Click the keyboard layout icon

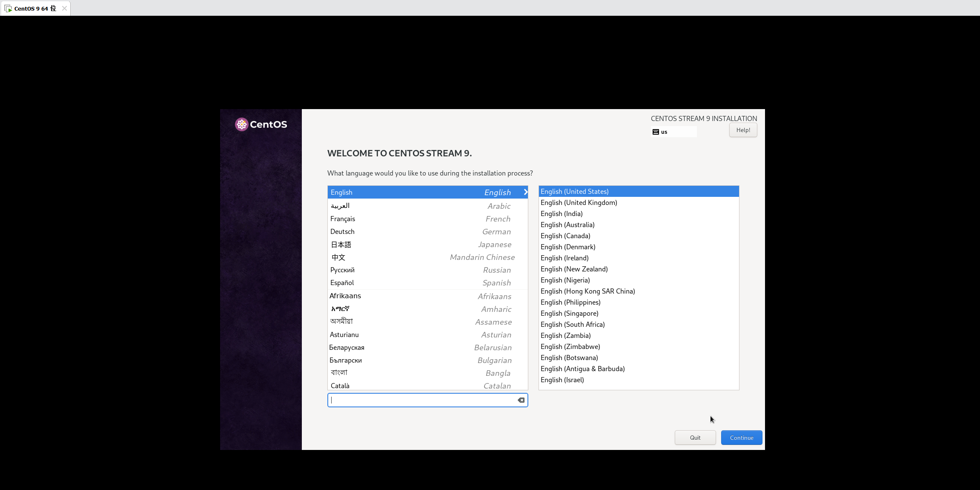pos(656,132)
